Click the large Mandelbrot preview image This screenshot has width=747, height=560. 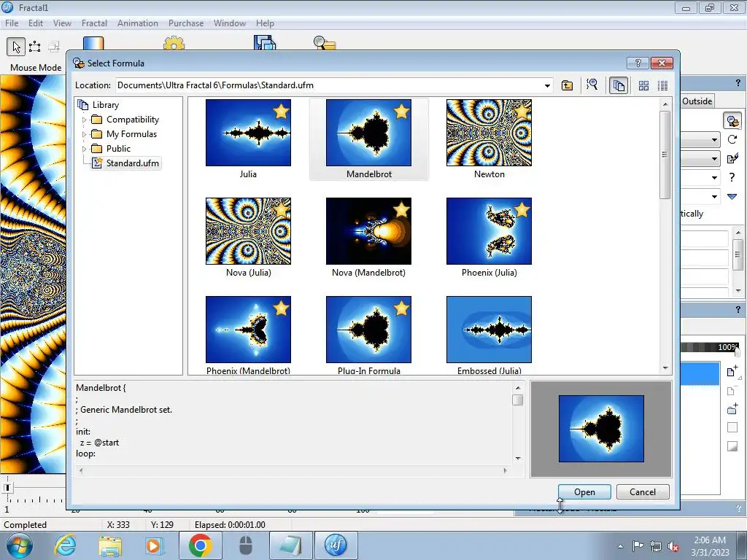pyautogui.click(x=601, y=429)
